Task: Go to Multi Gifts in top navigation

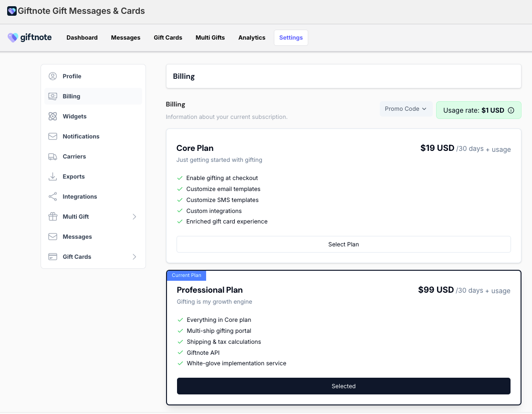Action: (210, 38)
